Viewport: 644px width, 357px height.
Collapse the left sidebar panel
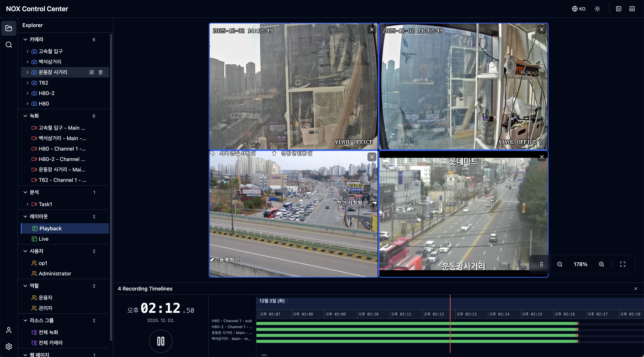pyautogui.click(x=618, y=9)
